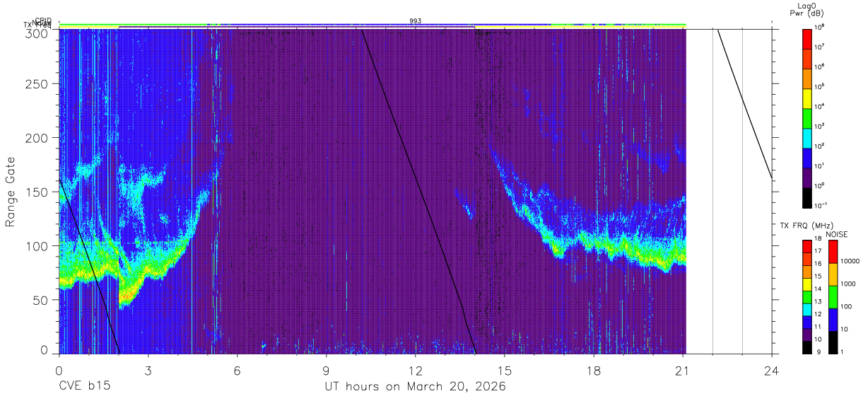Click the '3' tick on UT hours axis
This screenshot has width=868, height=401.
point(148,370)
